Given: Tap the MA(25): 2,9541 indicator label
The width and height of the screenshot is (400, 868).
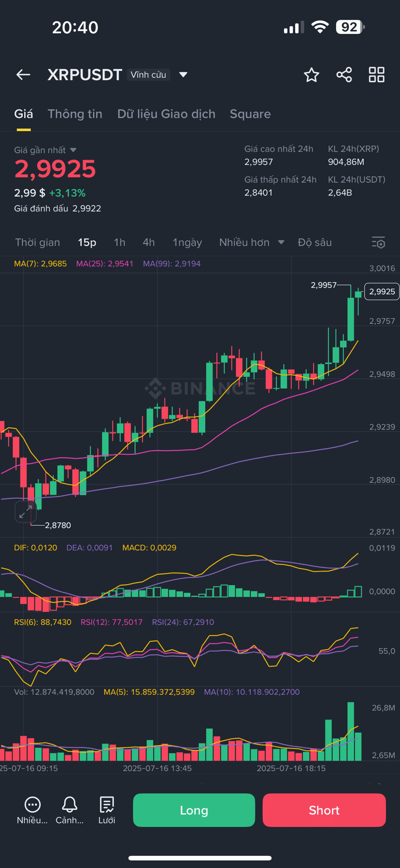Looking at the screenshot, I should 105,264.
